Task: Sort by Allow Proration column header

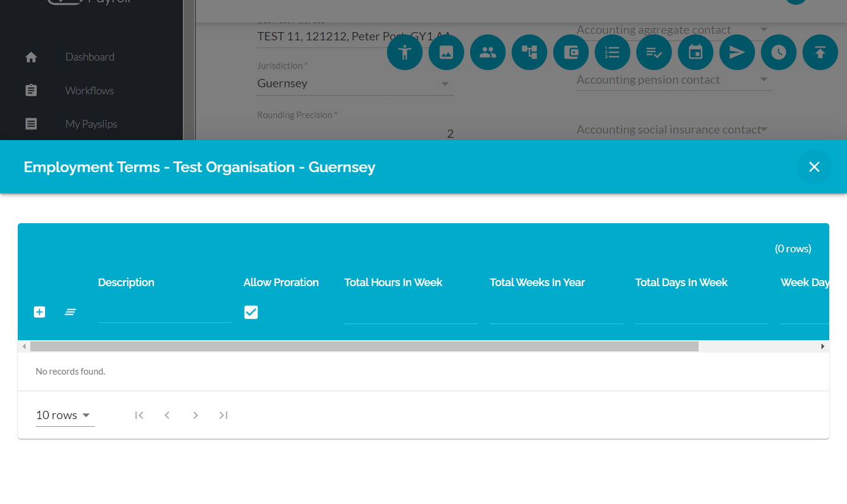Action: tap(281, 283)
